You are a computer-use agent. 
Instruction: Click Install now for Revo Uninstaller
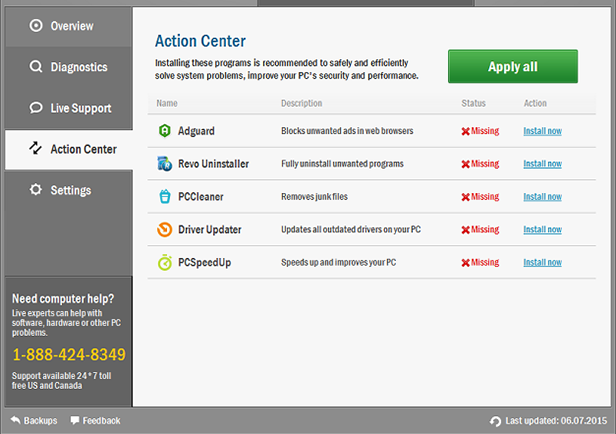[542, 164]
